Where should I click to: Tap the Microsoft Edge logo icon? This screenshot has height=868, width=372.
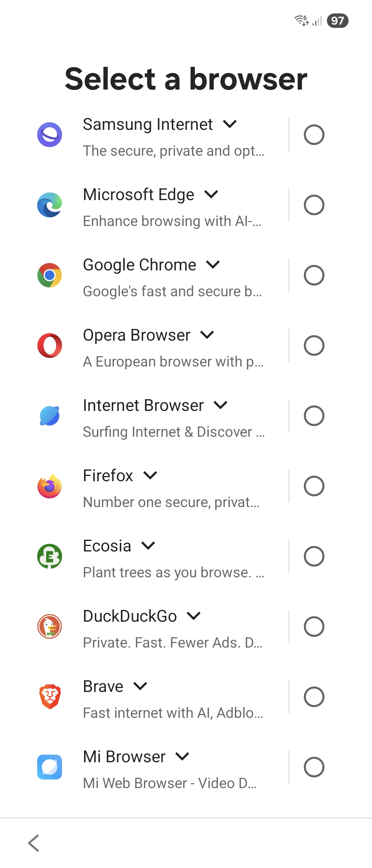50,205
